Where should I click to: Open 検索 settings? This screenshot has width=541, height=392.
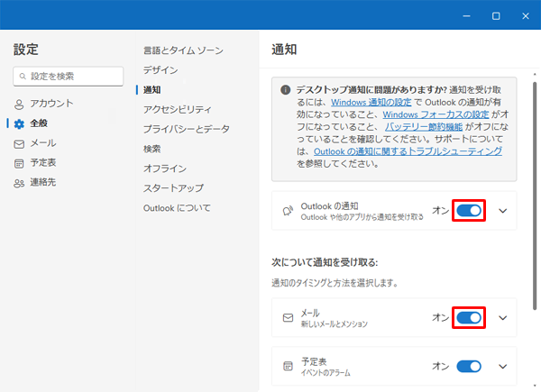click(x=152, y=149)
